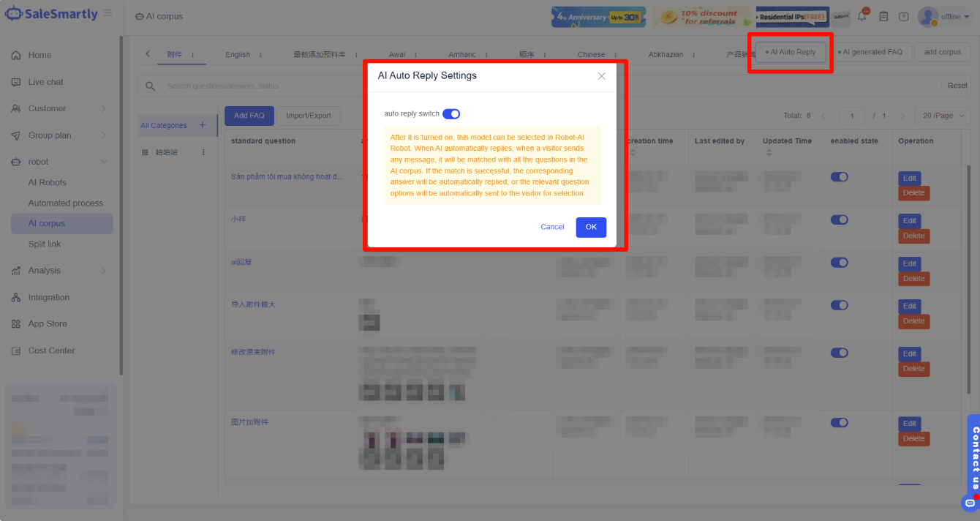
Task: Switch to the English corpus tab
Action: tap(238, 55)
